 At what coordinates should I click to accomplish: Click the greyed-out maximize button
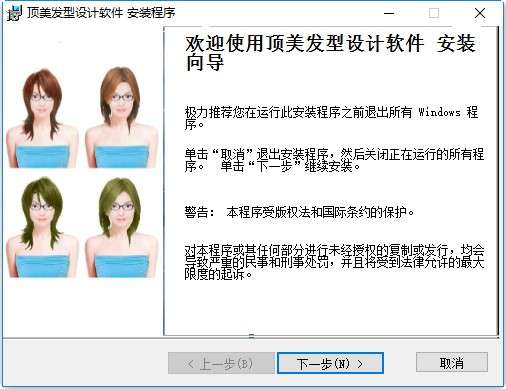click(434, 13)
